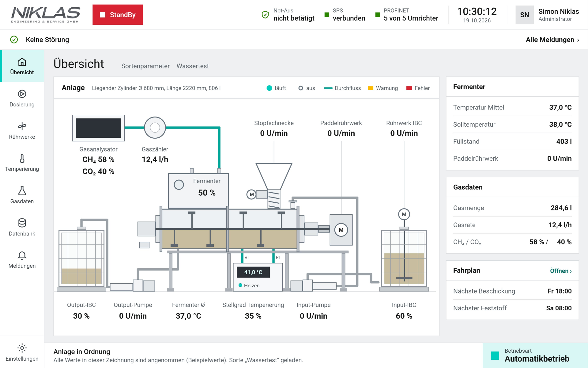Open Alle Meldungen link
588x368 pixels.
[x=552, y=40]
